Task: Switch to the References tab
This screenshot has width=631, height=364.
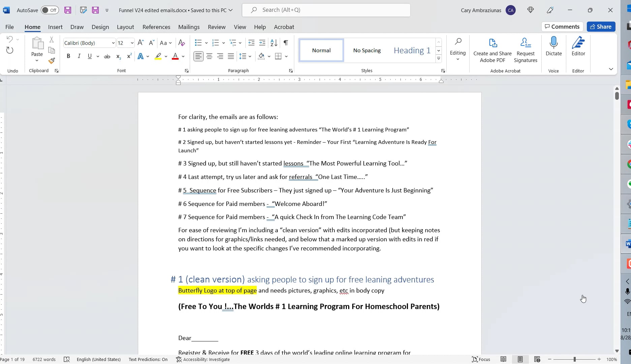Action: pos(156,27)
